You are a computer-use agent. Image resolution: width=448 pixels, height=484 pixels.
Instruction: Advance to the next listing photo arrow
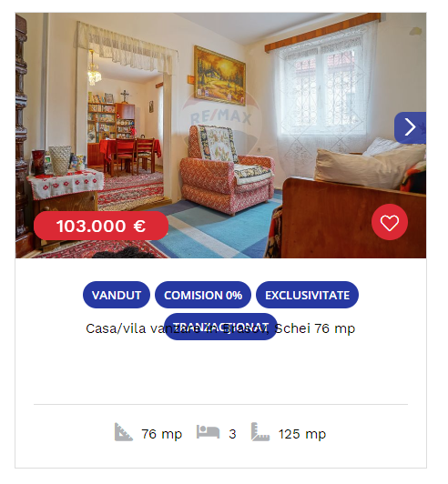[410, 127]
